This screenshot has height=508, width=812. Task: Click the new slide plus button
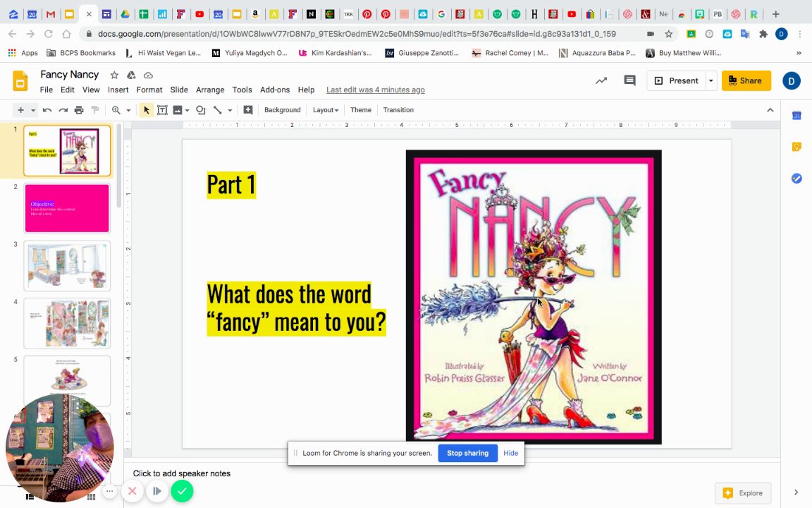[x=20, y=110]
